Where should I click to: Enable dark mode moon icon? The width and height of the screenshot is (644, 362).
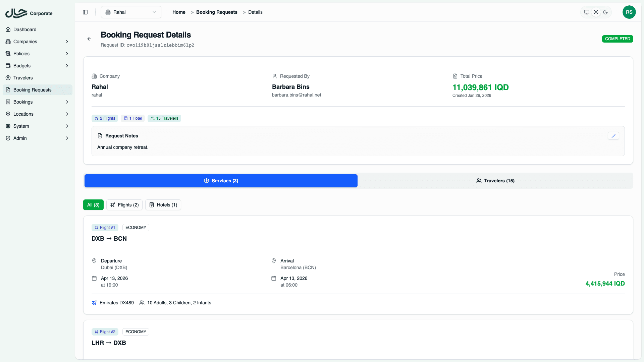[x=605, y=12]
